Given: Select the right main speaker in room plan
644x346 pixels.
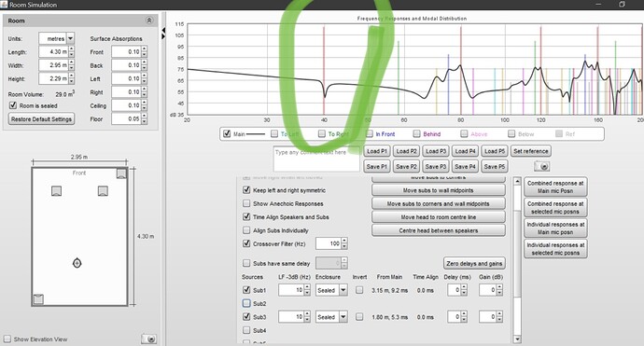Looking at the screenshot, I should pos(103,191).
